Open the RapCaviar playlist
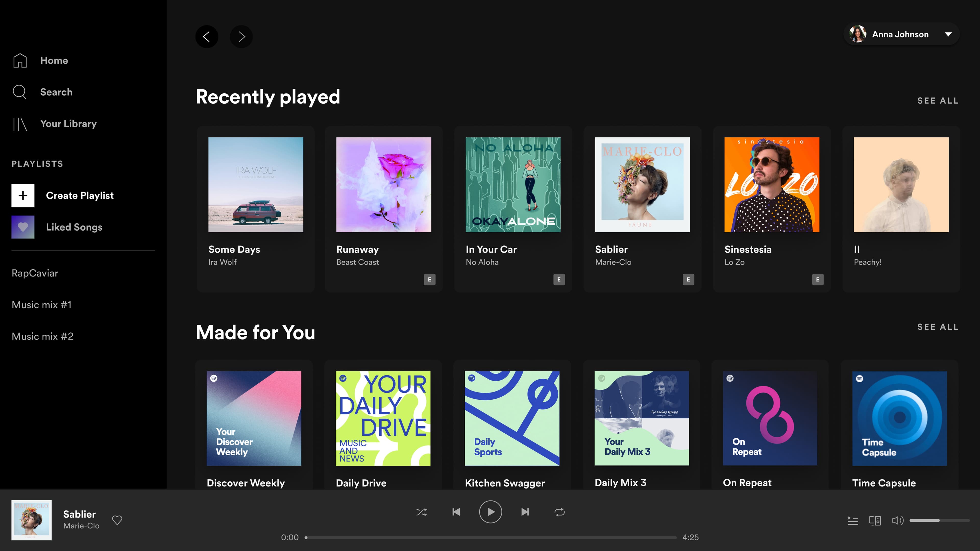 (x=35, y=273)
